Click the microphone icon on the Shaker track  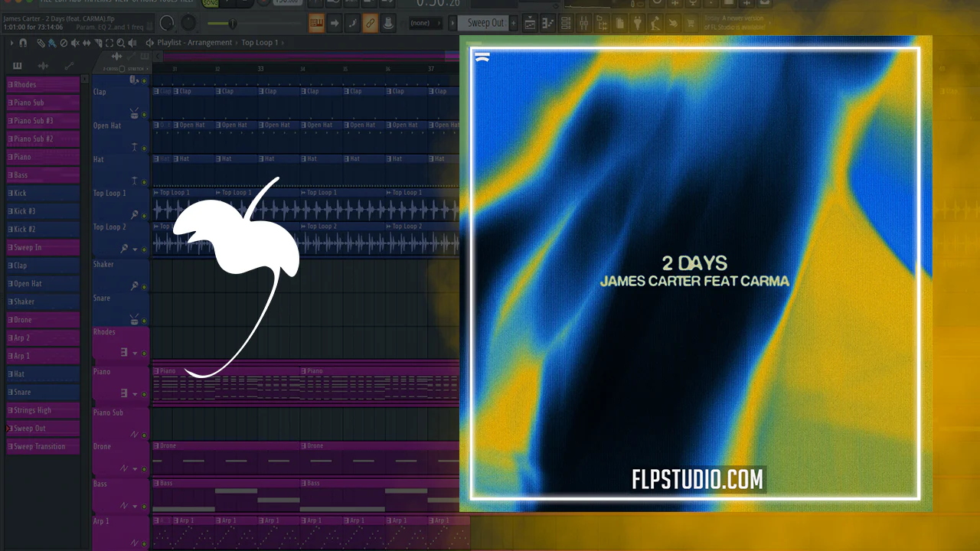tap(135, 285)
